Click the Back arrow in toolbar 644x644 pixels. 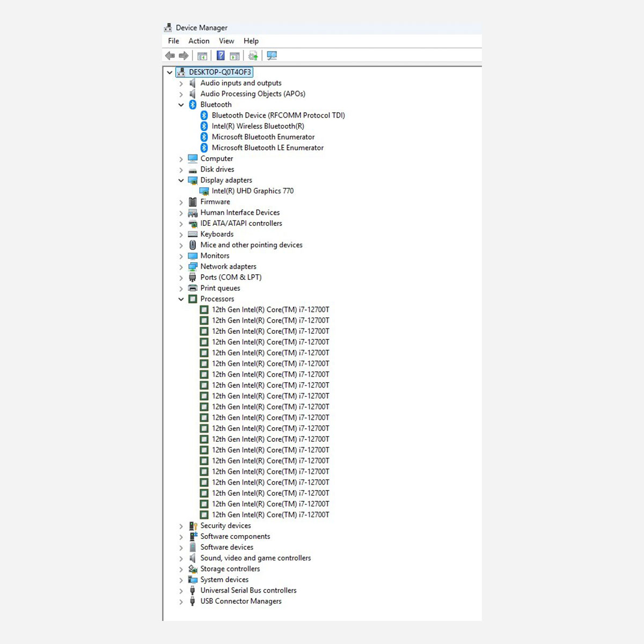click(x=170, y=56)
